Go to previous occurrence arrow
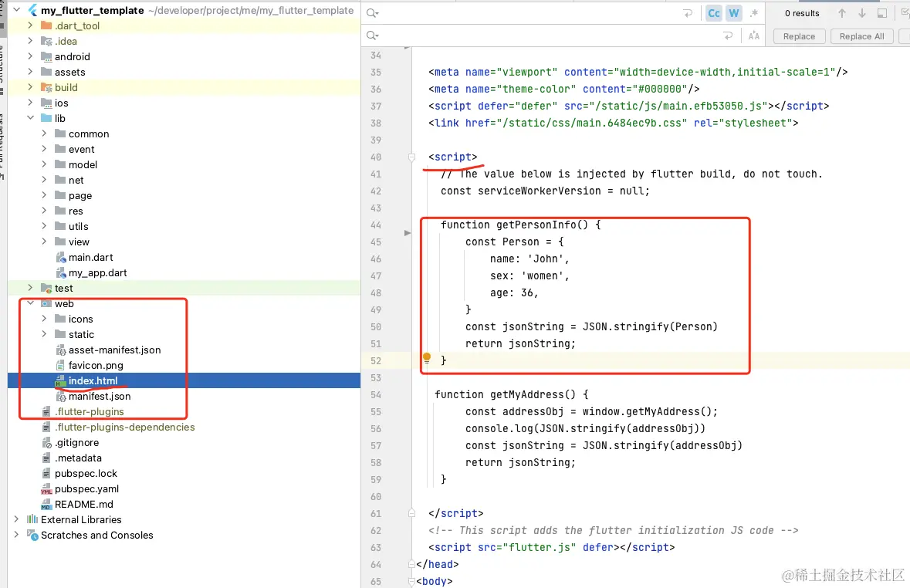Image resolution: width=910 pixels, height=588 pixels. pos(841,13)
